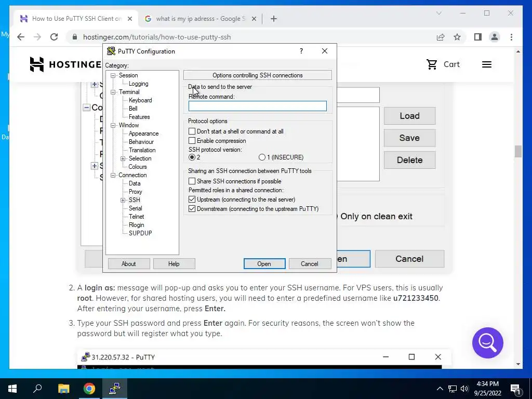Viewport: 532px width, 399px height.
Task: Click Load button in tutorial image
Action: pyautogui.click(x=409, y=116)
